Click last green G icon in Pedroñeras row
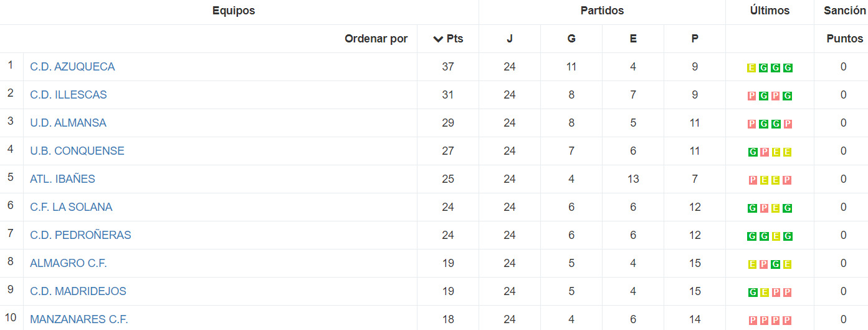 pos(788,236)
